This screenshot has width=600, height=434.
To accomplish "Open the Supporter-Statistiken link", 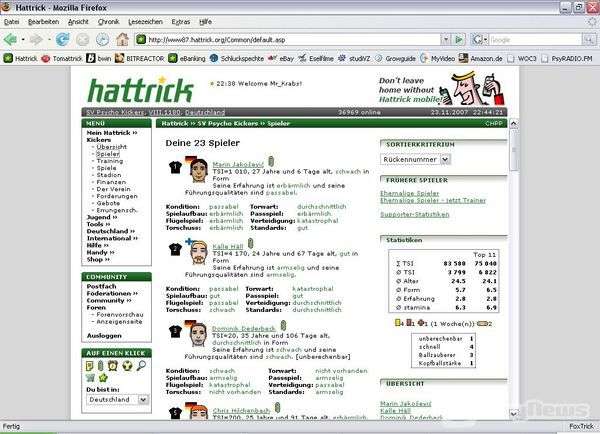I will tap(414, 214).
